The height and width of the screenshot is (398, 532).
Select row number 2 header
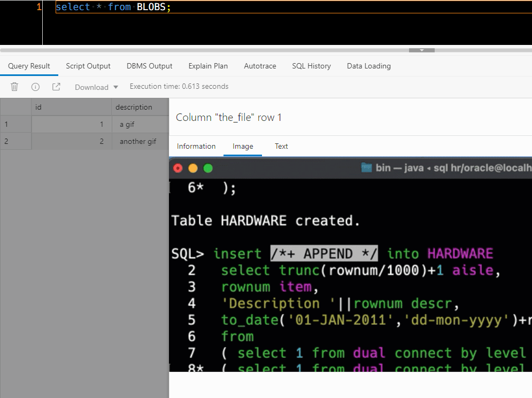coord(16,141)
